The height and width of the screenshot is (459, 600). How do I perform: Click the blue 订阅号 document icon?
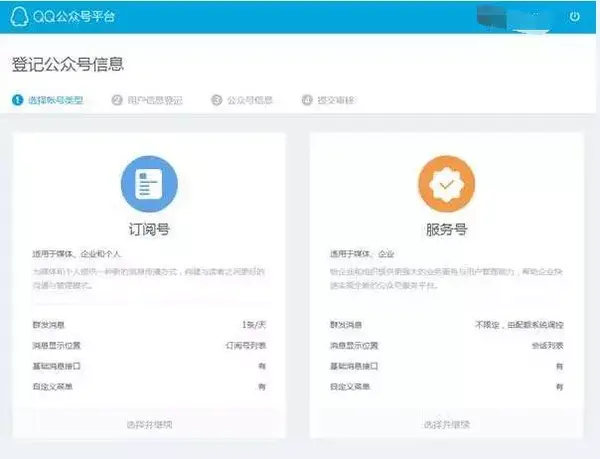[148, 186]
